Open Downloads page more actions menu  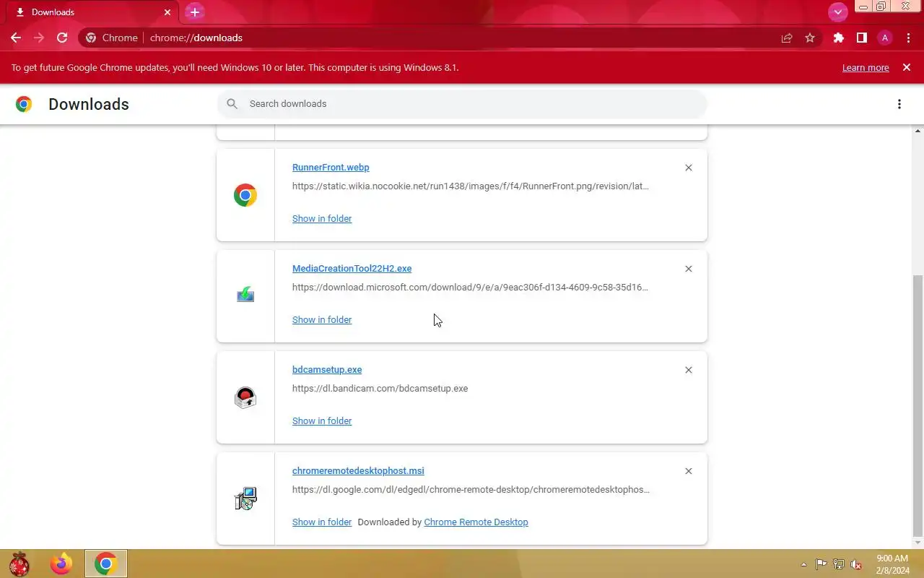[x=899, y=104]
